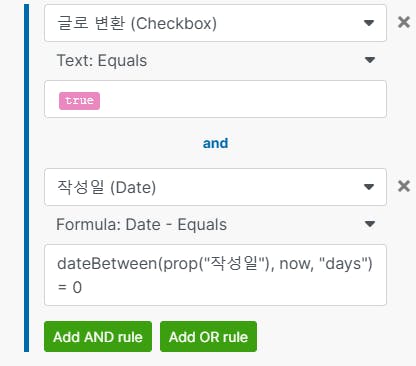Click the arrow icon beside Text: Equals
416x366 pixels.
[x=370, y=60]
